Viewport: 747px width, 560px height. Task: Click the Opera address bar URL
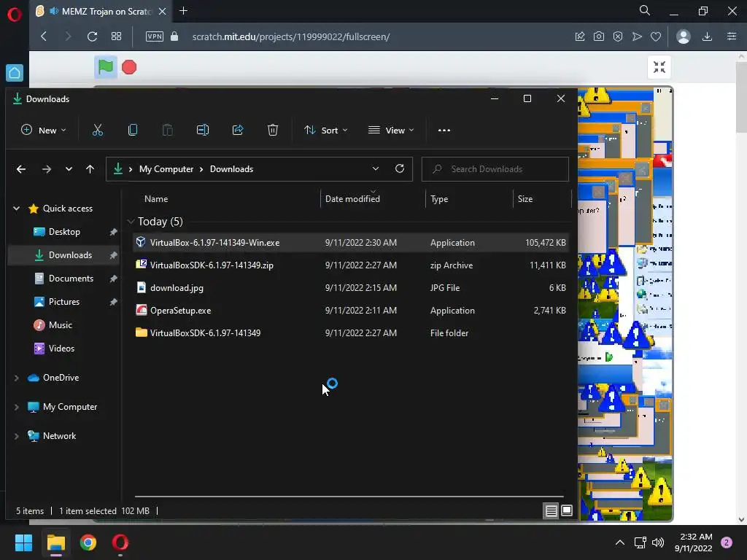tap(291, 36)
